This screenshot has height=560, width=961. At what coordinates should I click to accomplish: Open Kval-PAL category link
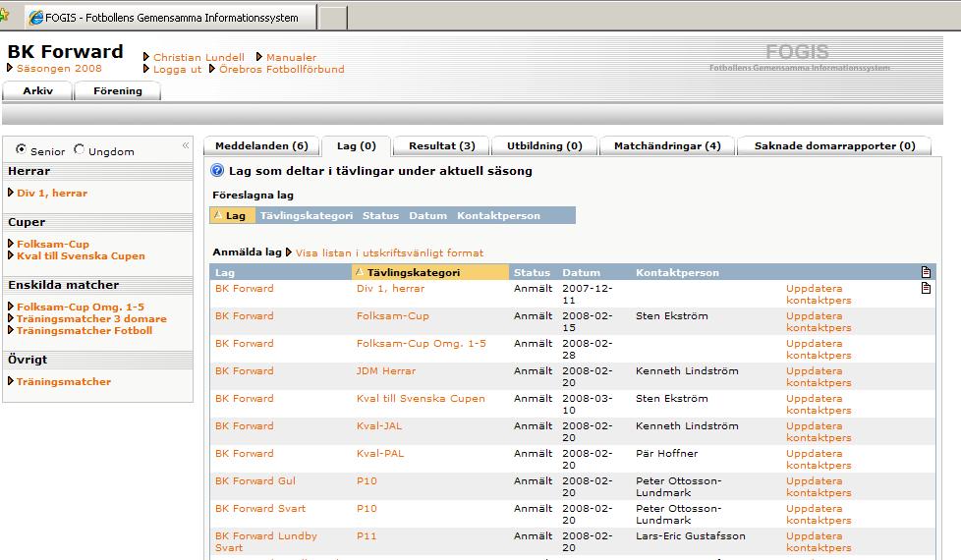(380, 453)
